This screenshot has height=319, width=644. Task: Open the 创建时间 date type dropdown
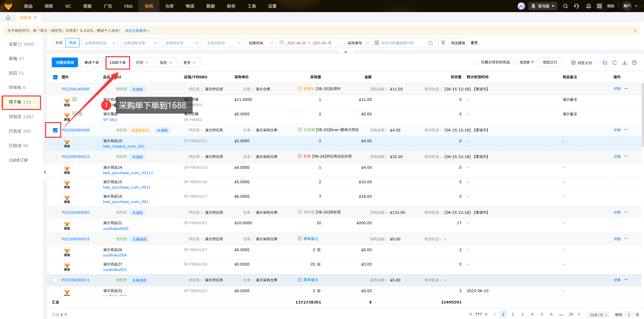(x=261, y=43)
